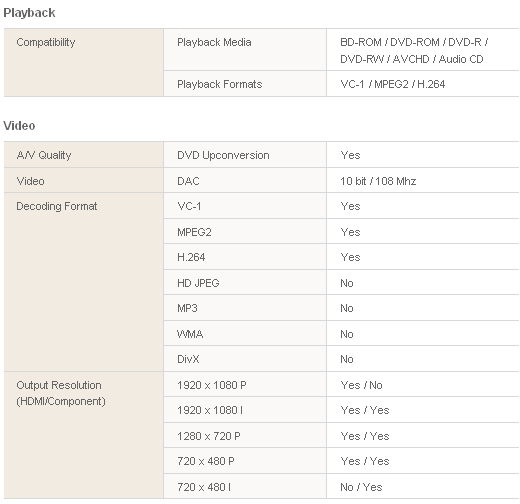The width and height of the screenshot is (520, 504).
Task: Click the MPEG2 decoding row label
Action: tap(194, 232)
